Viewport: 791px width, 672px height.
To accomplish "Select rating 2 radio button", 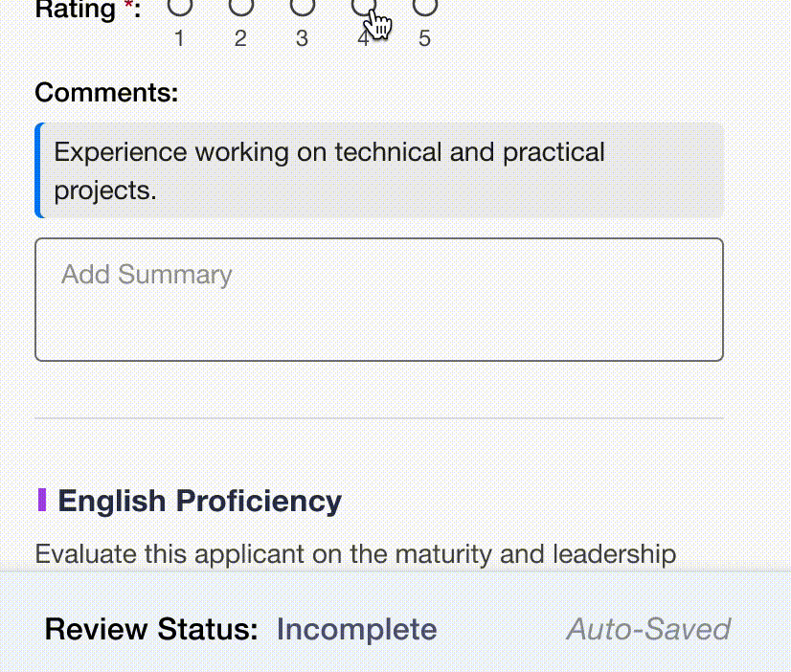I will tap(240, 8).
